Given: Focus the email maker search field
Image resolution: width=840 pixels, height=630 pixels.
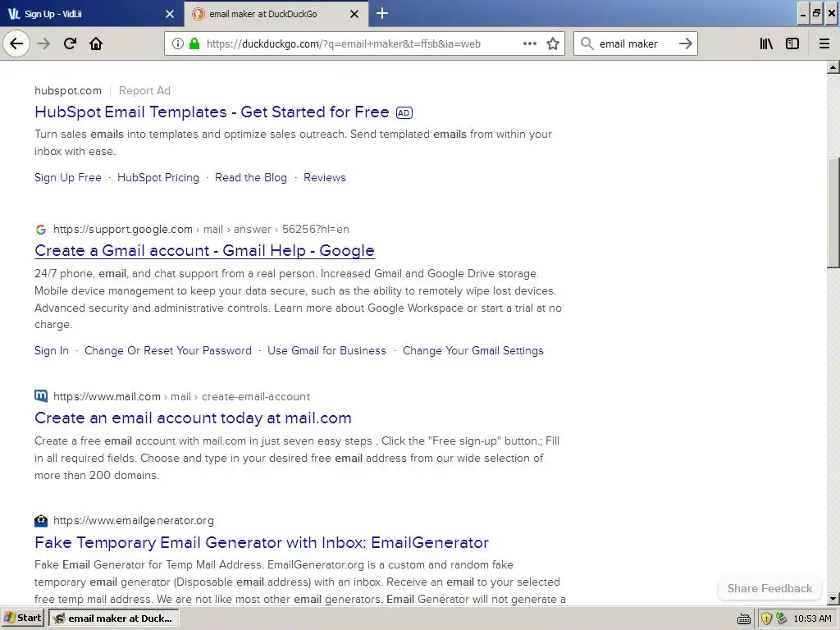Looking at the screenshot, I should pos(635,44).
